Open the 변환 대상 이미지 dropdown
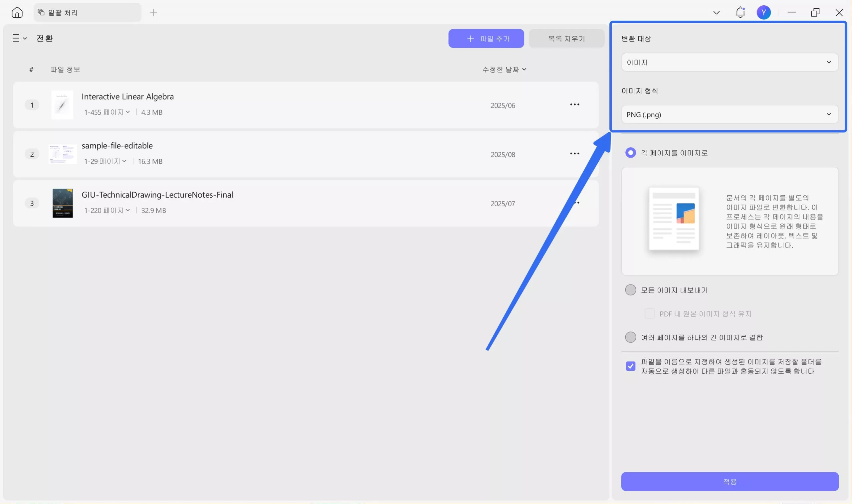The width and height of the screenshot is (852, 504). [730, 62]
